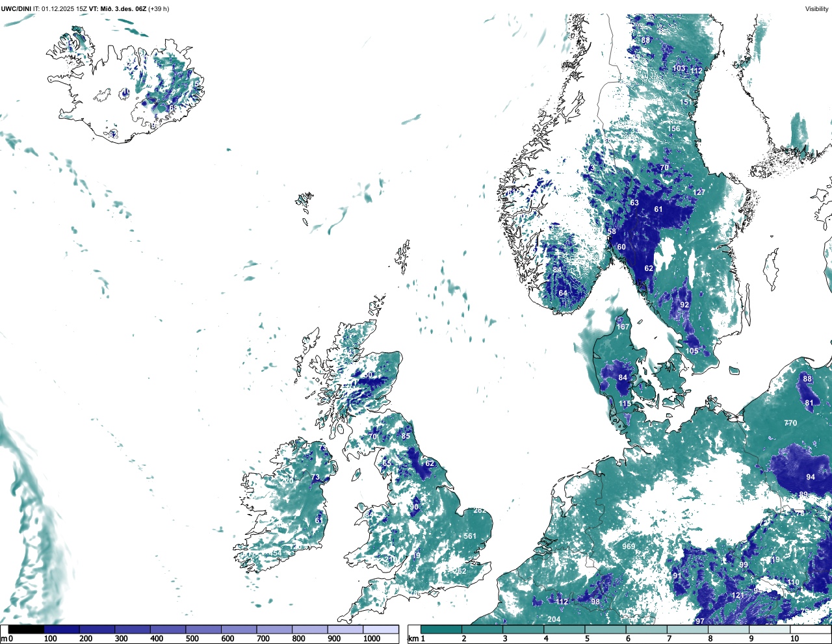Click the '167' value over northern Denmark
This screenshot has width=832, height=644.
tap(623, 326)
